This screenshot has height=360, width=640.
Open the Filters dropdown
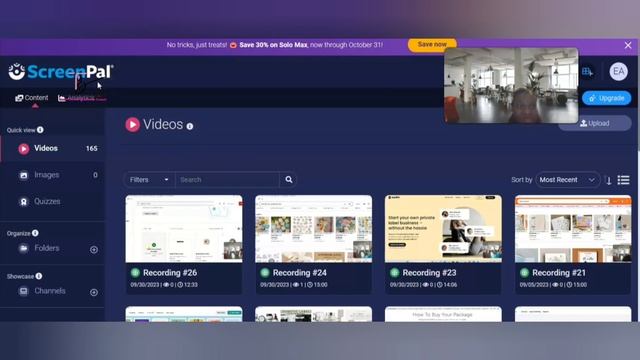(149, 180)
